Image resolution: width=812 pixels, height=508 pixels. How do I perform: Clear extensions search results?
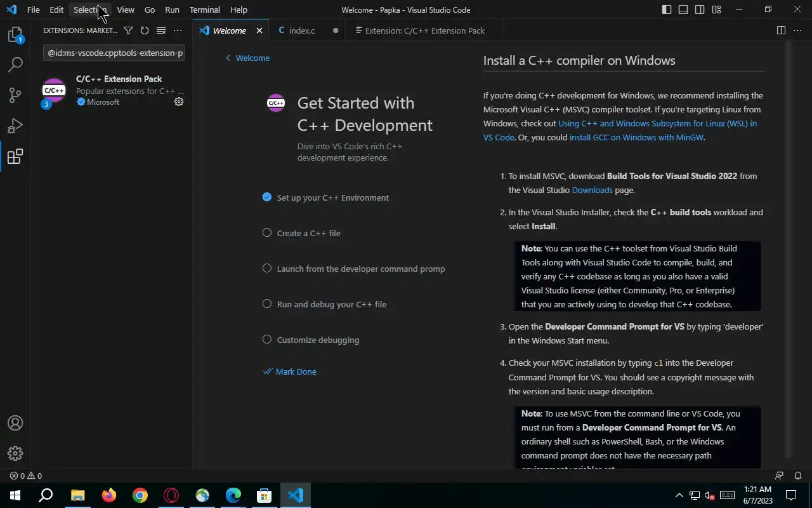pos(161,30)
